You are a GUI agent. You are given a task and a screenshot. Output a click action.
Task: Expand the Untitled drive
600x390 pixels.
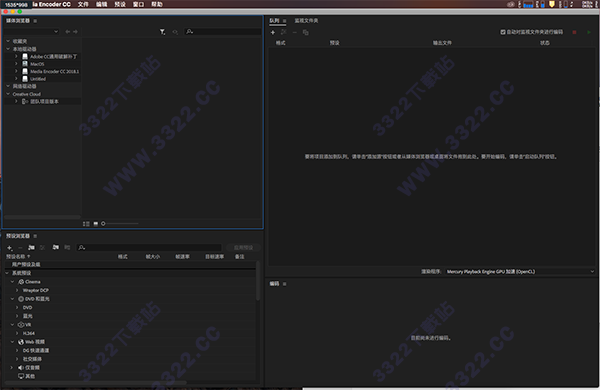tap(16, 78)
